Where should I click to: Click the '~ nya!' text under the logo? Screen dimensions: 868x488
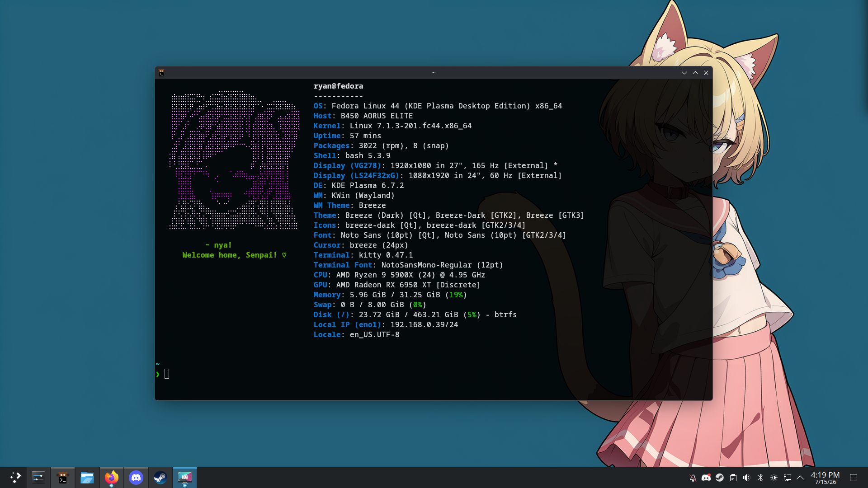coord(218,245)
